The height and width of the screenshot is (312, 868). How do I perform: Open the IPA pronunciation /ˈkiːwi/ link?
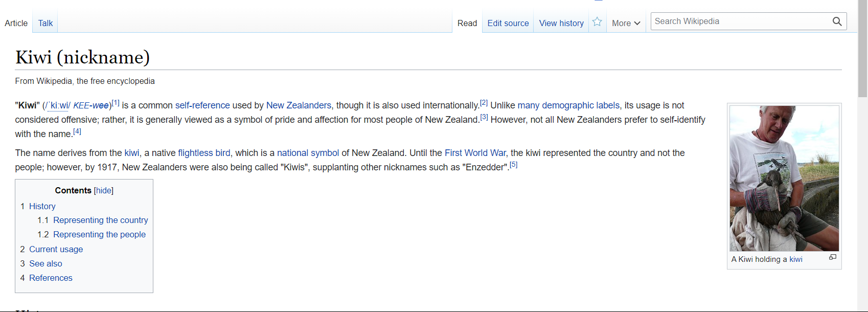click(58, 106)
